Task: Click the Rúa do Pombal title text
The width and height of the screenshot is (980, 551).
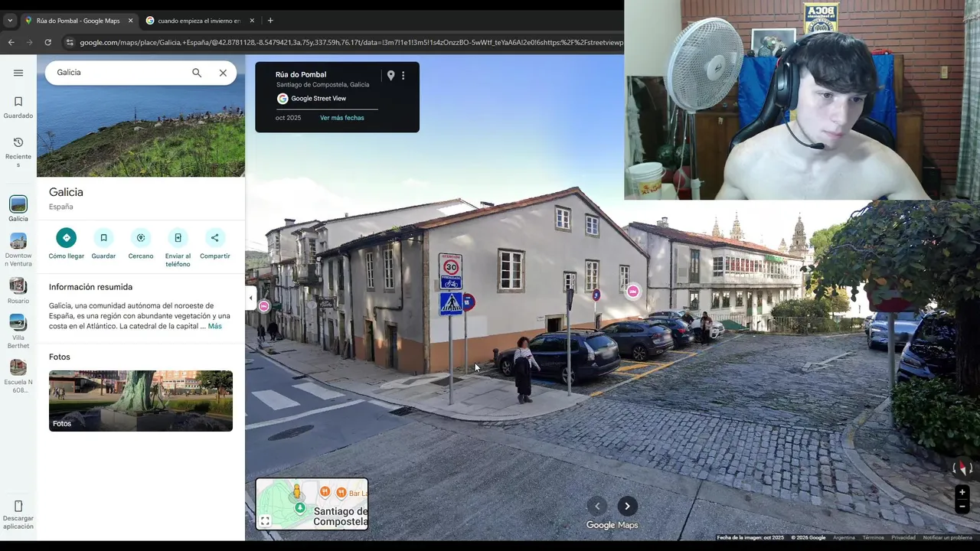Action: [x=301, y=75]
